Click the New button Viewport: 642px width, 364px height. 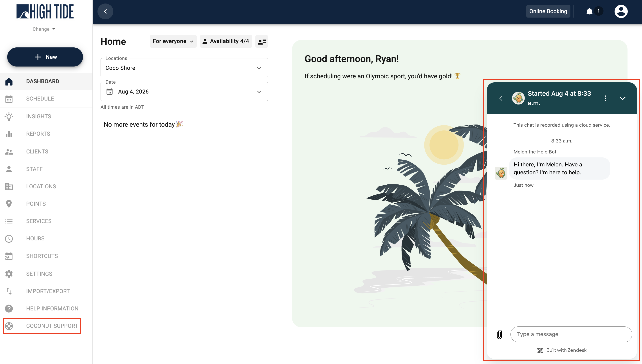tap(45, 57)
